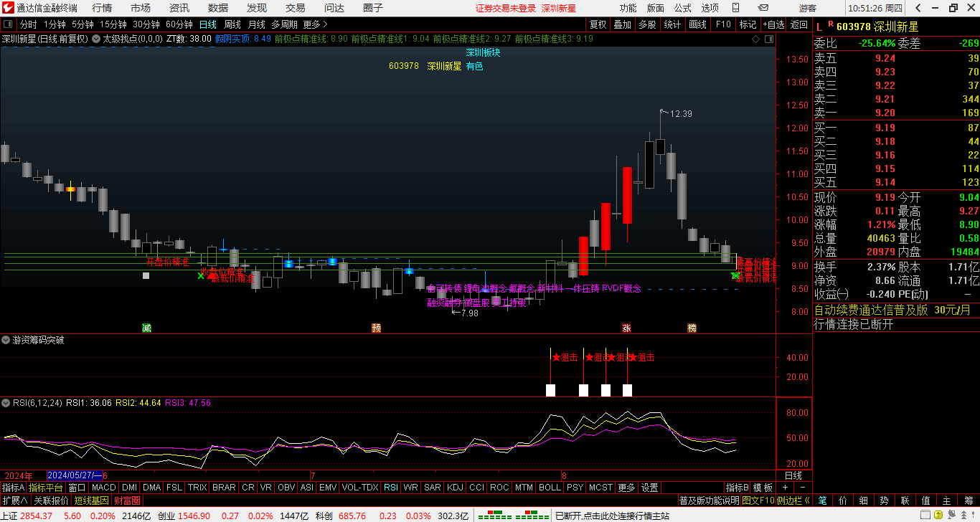Collapse the 游资筹码突破 indicator panel arrow

pyautogui.click(x=6, y=340)
